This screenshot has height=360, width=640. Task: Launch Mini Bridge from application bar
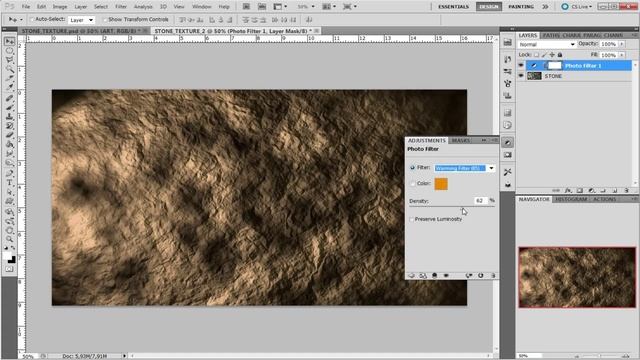click(262, 7)
